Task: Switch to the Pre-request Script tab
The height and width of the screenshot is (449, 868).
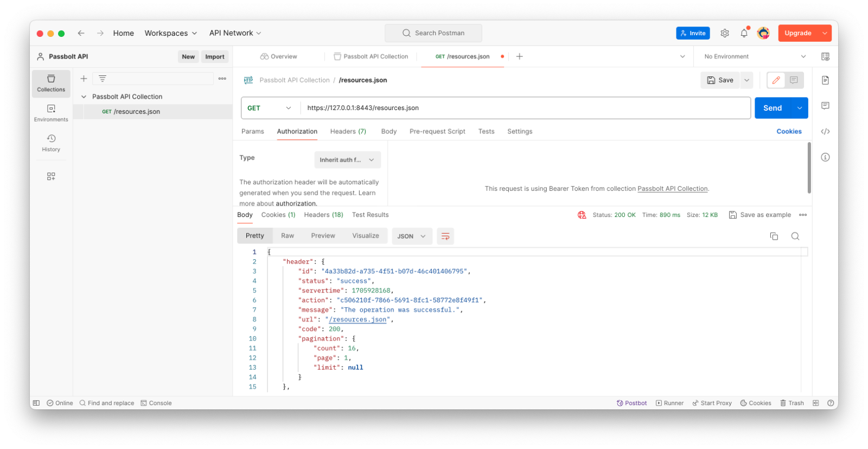Action: point(437,131)
